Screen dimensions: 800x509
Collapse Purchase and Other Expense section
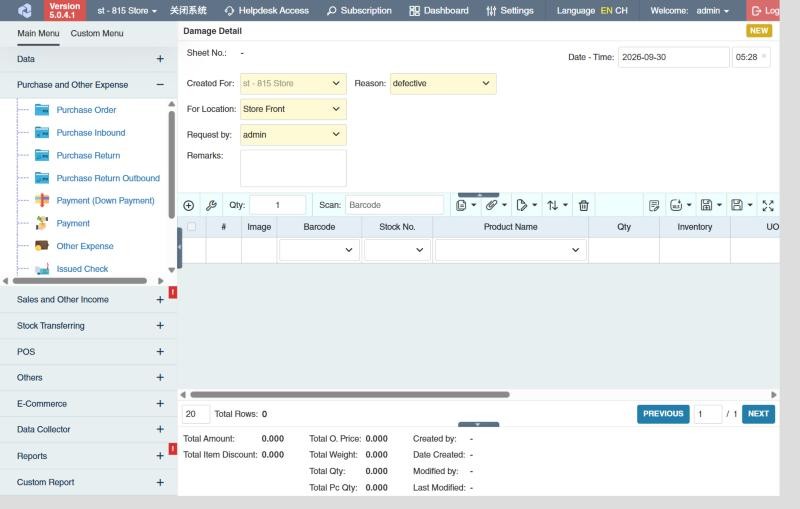pyautogui.click(x=160, y=85)
